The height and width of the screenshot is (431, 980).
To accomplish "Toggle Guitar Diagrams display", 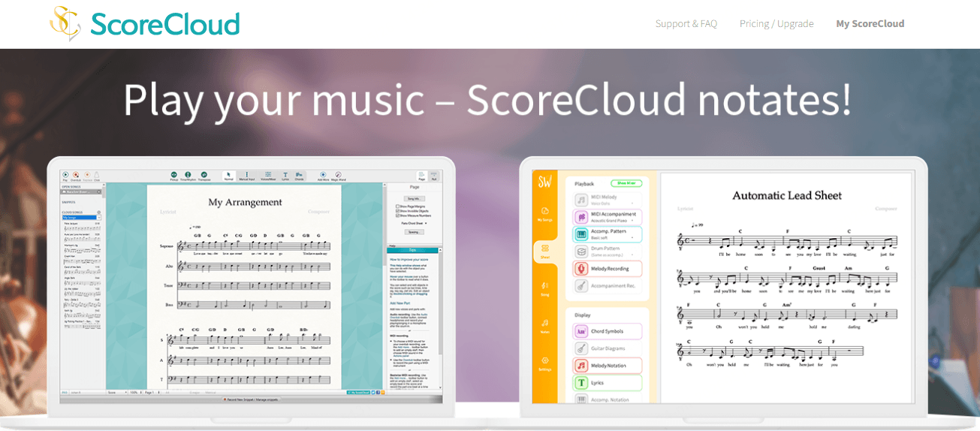I will click(607, 348).
